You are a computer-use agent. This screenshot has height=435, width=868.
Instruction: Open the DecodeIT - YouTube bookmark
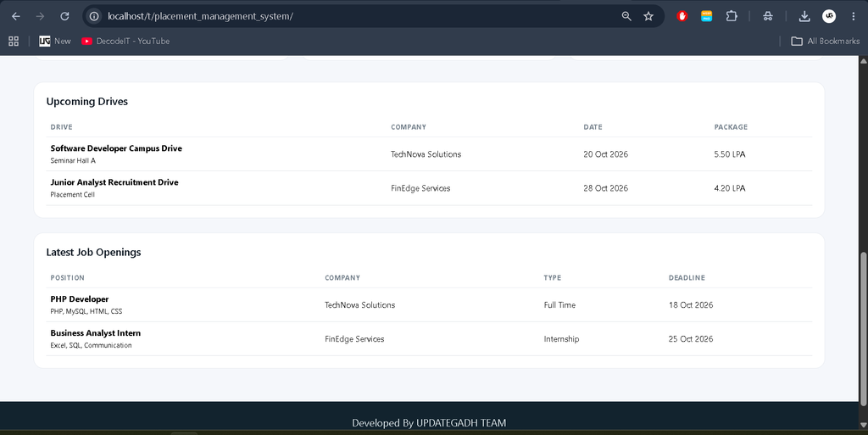125,41
